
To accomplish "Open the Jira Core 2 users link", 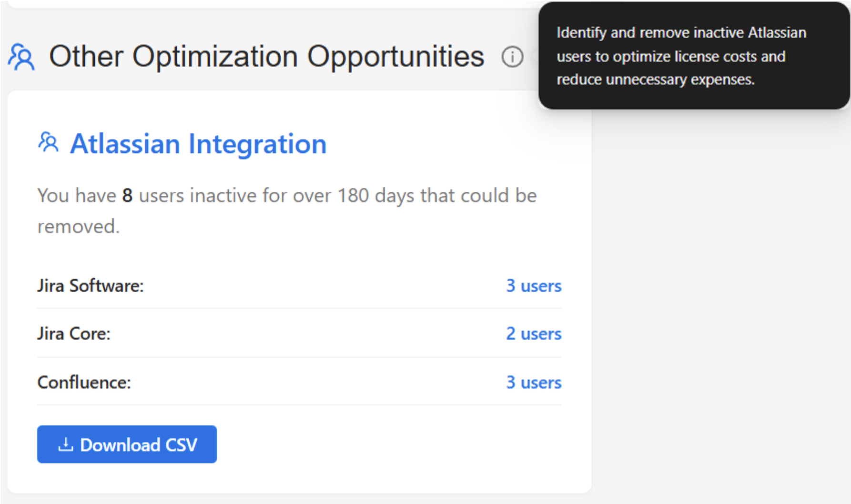I will pyautogui.click(x=534, y=333).
